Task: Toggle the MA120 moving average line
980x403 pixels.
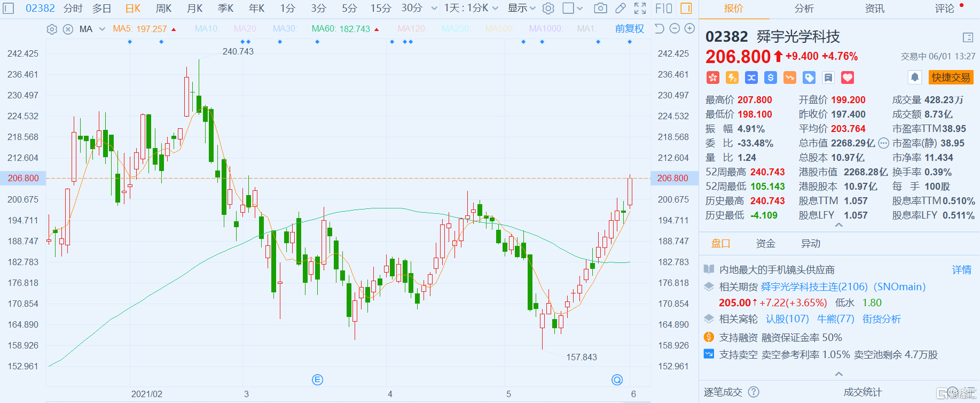Action: pos(411,28)
